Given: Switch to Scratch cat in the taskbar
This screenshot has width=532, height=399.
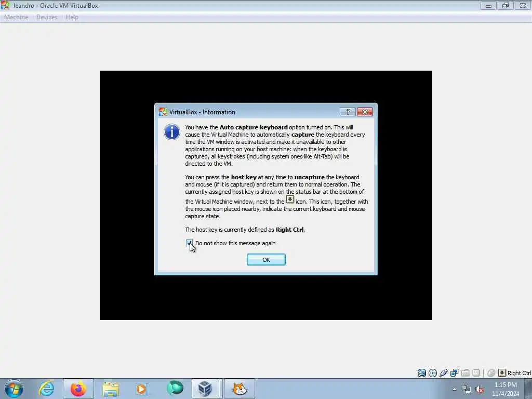Looking at the screenshot, I should click(240, 389).
